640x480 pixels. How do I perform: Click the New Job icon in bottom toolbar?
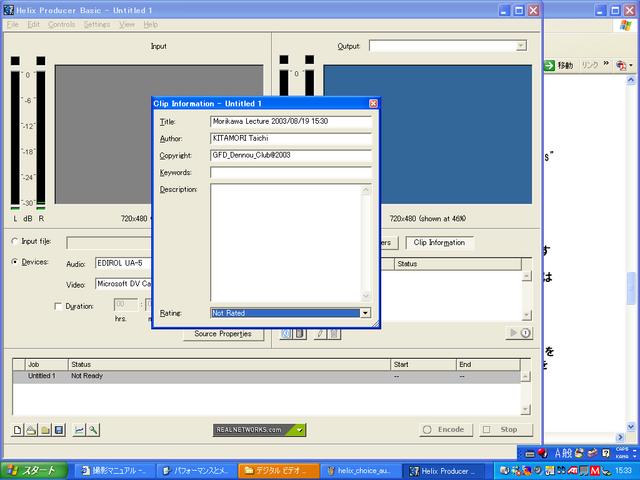click(18, 430)
